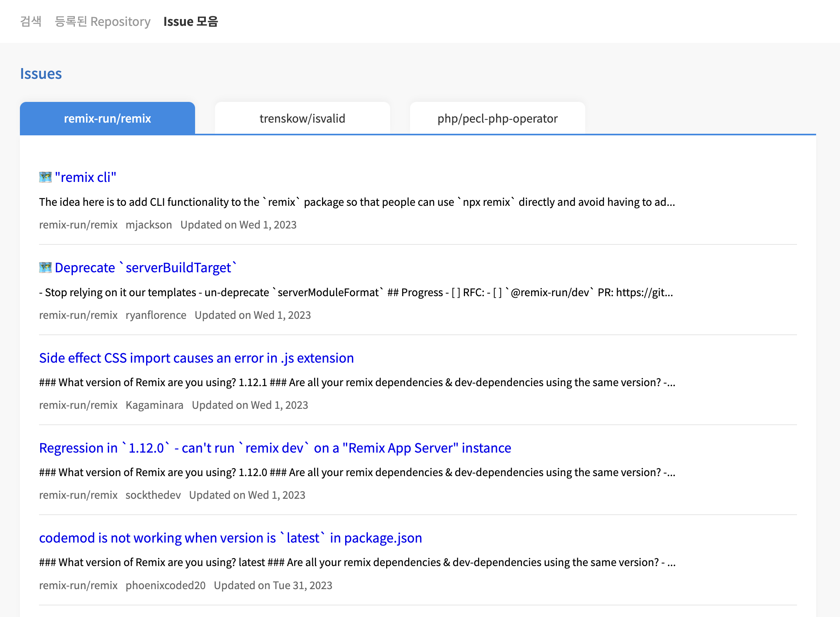Click the author sockthedev
Image resolution: width=840 pixels, height=617 pixels.
153,495
